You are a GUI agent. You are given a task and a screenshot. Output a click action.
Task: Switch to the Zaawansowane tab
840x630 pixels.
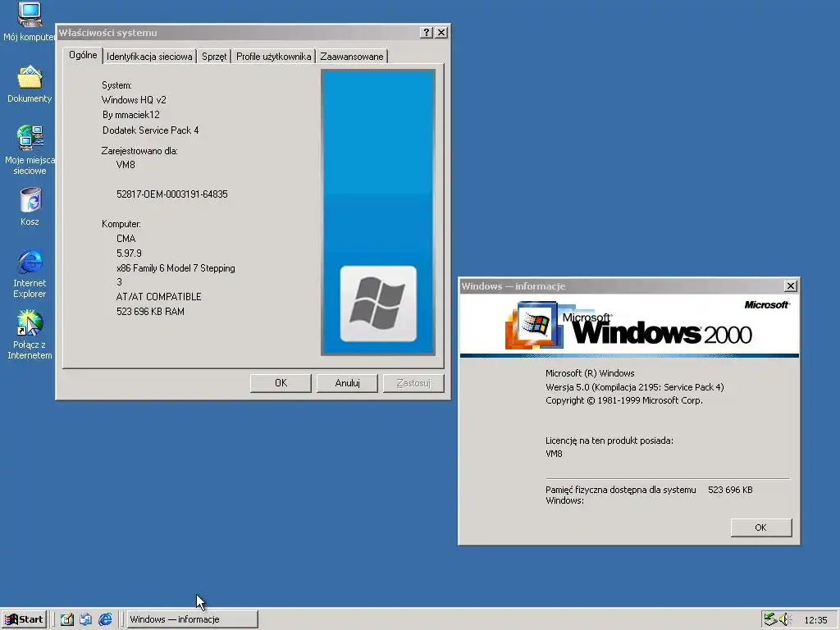(351, 57)
